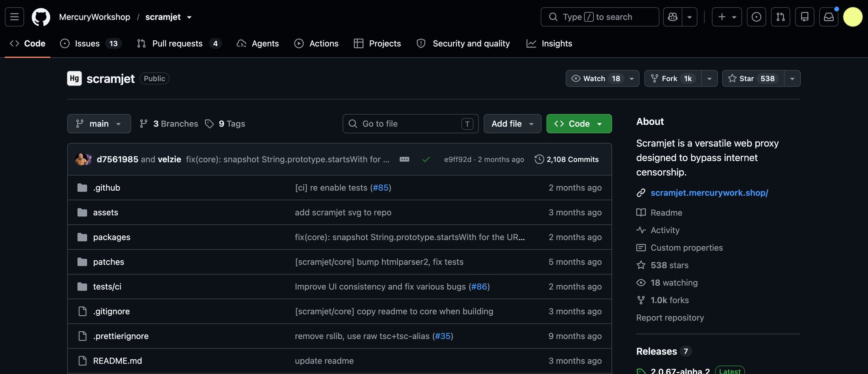868x374 pixels.
Task: Open the user profile avatar menu
Action: pyautogui.click(x=853, y=17)
